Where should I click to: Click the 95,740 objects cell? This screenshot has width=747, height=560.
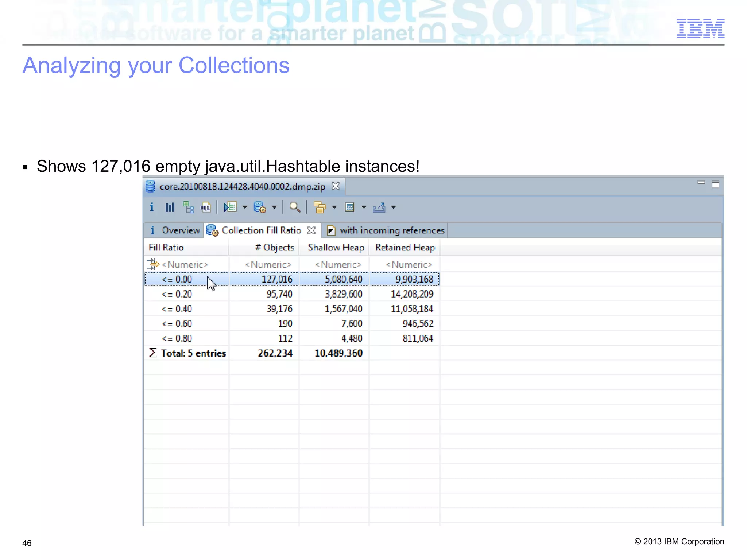tap(279, 294)
